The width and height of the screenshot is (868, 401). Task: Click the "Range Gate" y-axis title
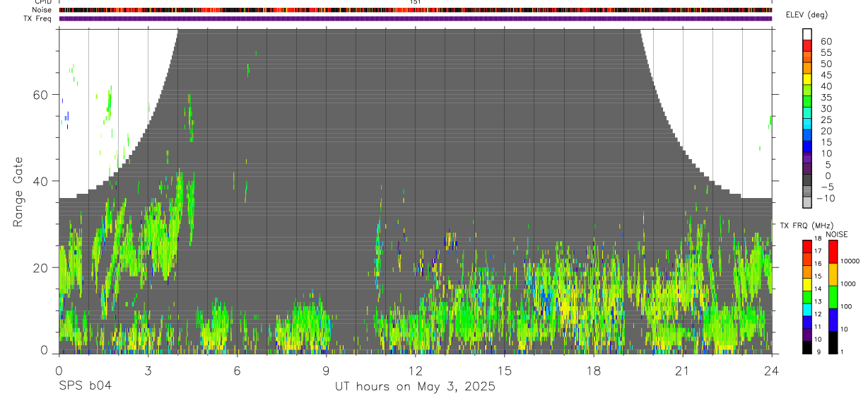point(19,192)
